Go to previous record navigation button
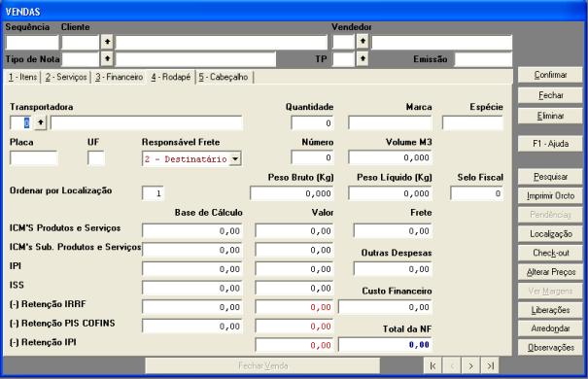 click(x=452, y=365)
